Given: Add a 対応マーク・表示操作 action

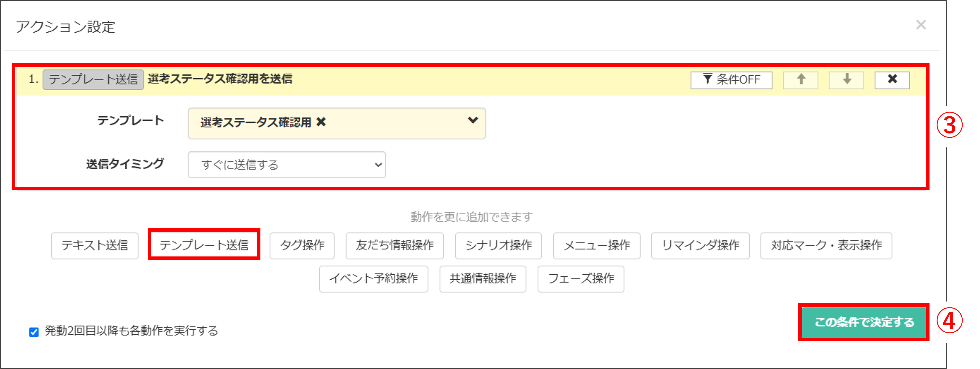Looking at the screenshot, I should 826,246.
